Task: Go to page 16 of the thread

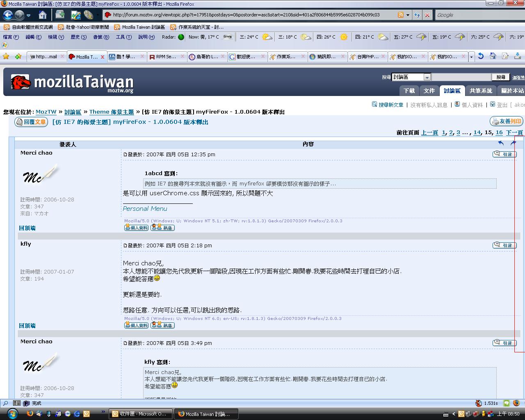Action: coord(499,132)
